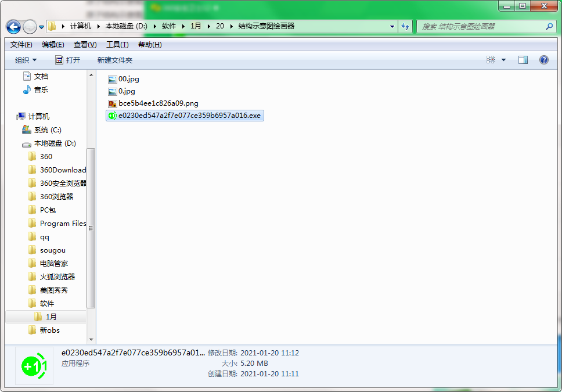Toggle the preview pane icon
The width and height of the screenshot is (562, 392).
[523, 60]
